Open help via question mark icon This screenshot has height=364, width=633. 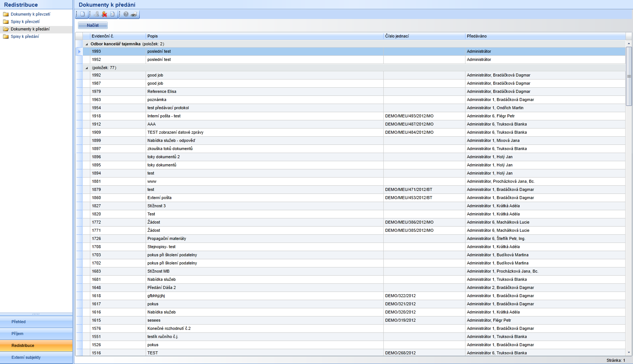[126, 14]
